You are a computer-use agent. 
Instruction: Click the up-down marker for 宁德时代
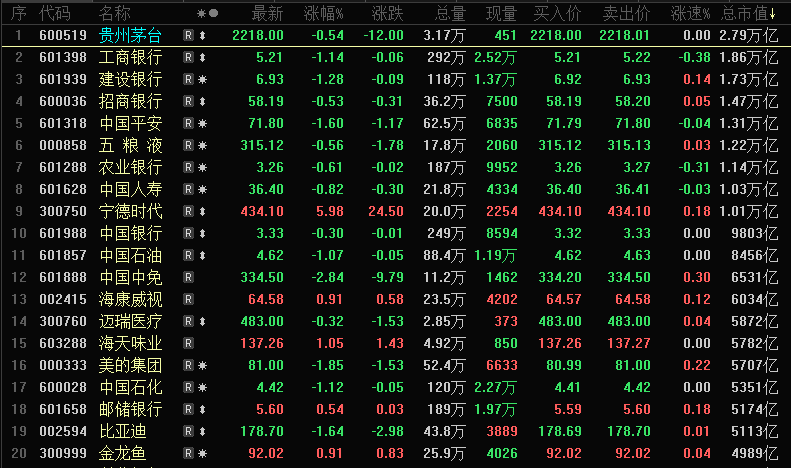point(202,211)
